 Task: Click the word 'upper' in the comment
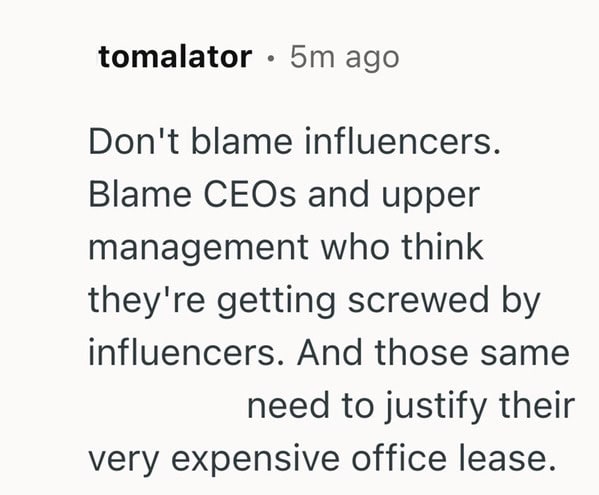click(x=431, y=197)
